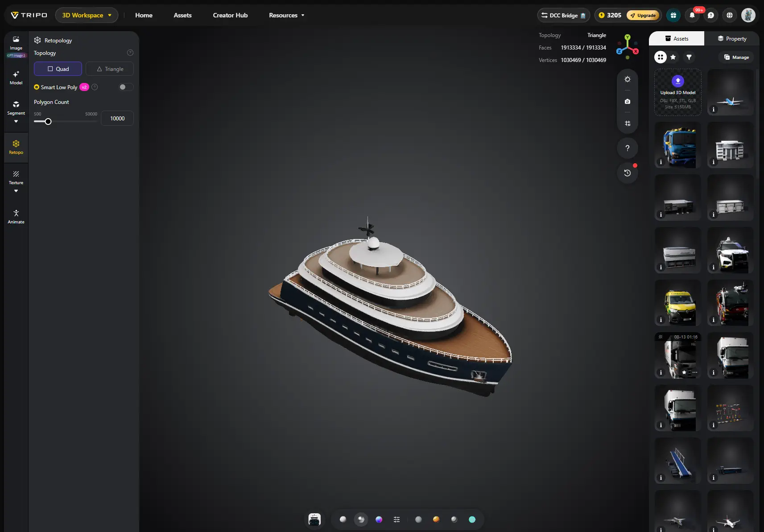Open the Home menu item
764x532 pixels.
point(144,15)
